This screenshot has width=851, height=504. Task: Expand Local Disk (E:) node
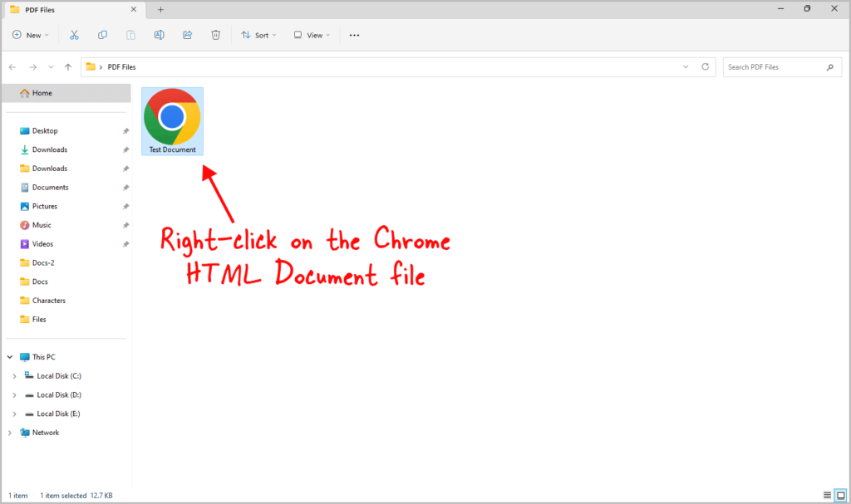coord(14,414)
